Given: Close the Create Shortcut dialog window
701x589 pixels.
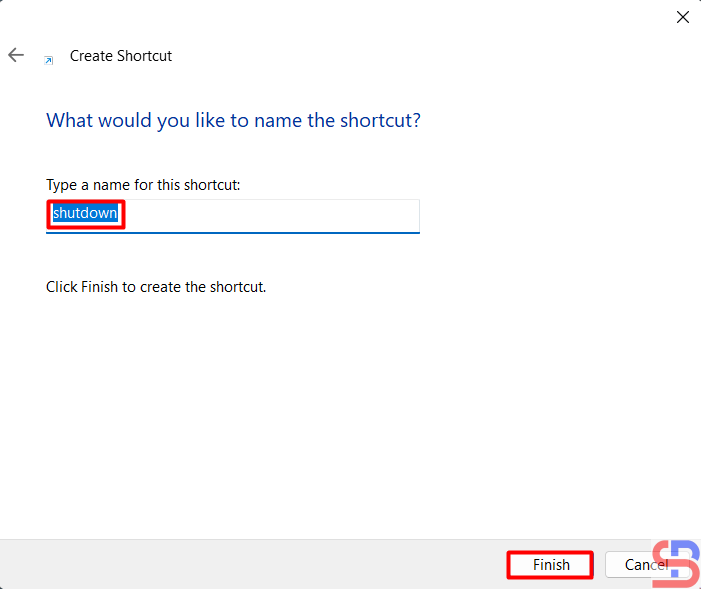Looking at the screenshot, I should tap(683, 17).
